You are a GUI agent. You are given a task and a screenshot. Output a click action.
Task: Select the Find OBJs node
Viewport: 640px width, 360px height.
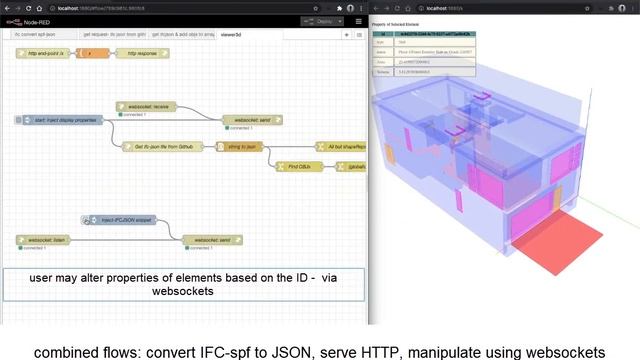coord(299,167)
